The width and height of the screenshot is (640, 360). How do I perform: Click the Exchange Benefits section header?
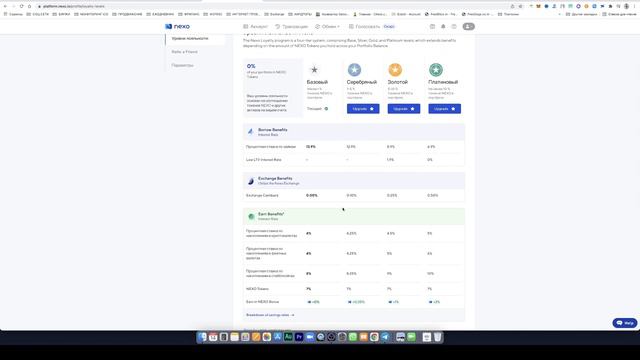tap(354, 181)
